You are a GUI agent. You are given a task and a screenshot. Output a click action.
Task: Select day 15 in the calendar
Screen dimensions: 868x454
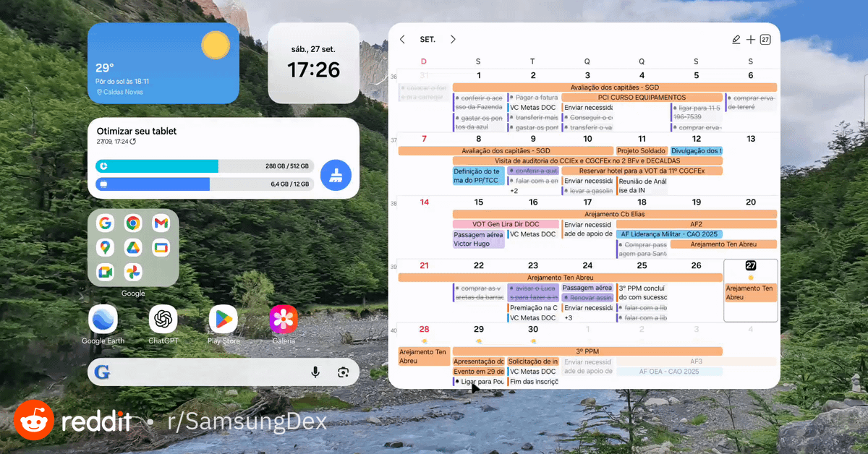click(x=478, y=202)
